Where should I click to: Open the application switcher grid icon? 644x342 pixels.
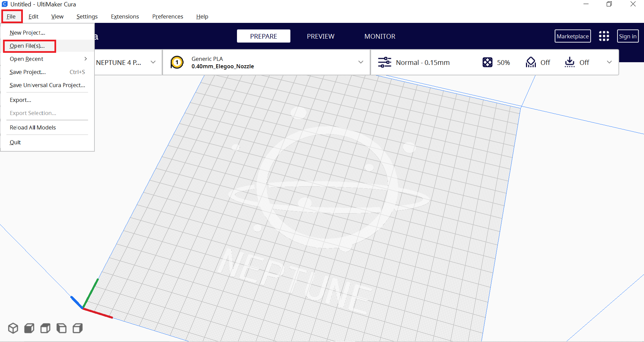(x=604, y=36)
